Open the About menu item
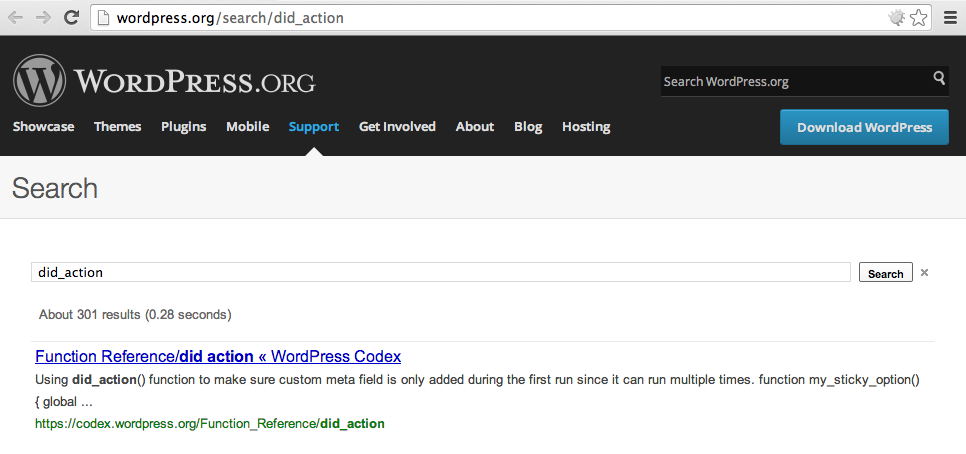This screenshot has height=454, width=966. pos(475,126)
